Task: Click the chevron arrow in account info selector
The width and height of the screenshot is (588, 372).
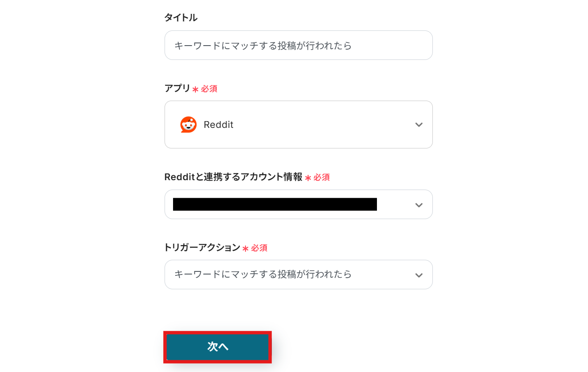Action: pos(419,205)
